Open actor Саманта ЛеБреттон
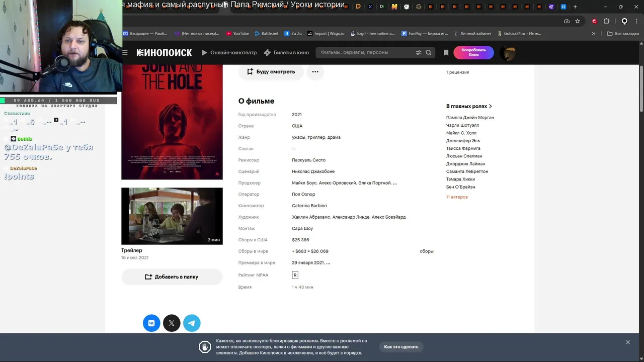 pos(467,171)
